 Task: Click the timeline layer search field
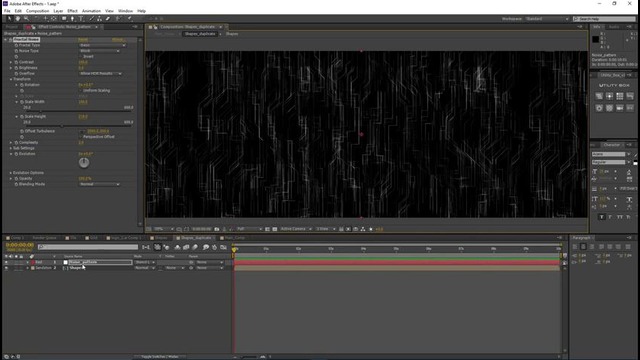click(88, 247)
